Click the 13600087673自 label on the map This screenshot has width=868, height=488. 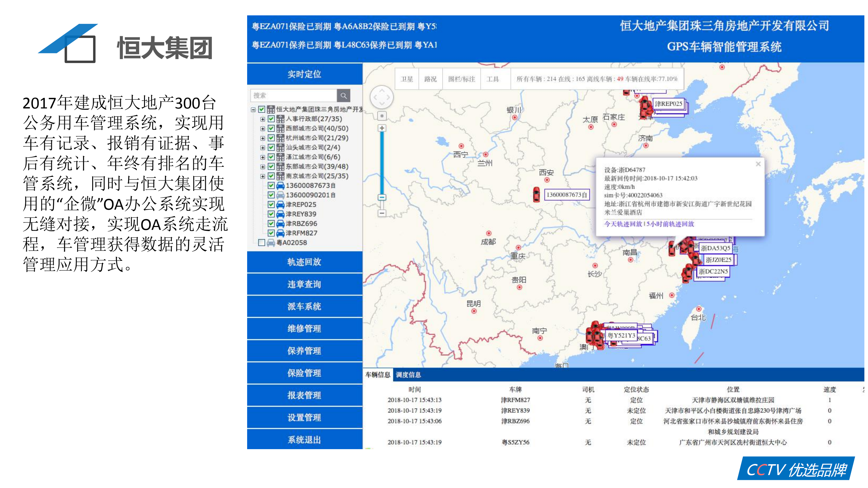[567, 195]
